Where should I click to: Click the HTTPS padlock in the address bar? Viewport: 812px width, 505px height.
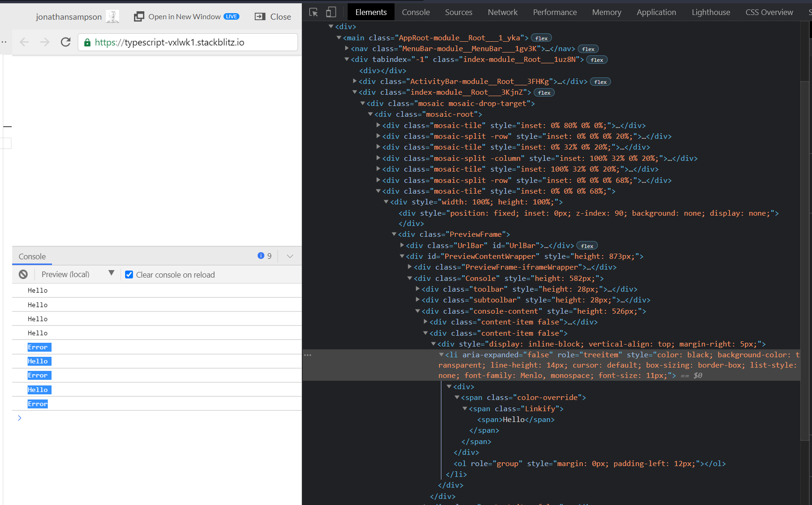click(x=87, y=42)
